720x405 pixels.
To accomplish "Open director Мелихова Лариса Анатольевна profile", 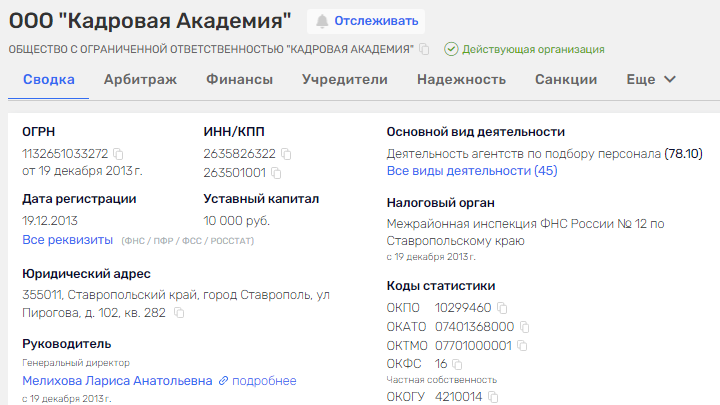I will click(117, 381).
